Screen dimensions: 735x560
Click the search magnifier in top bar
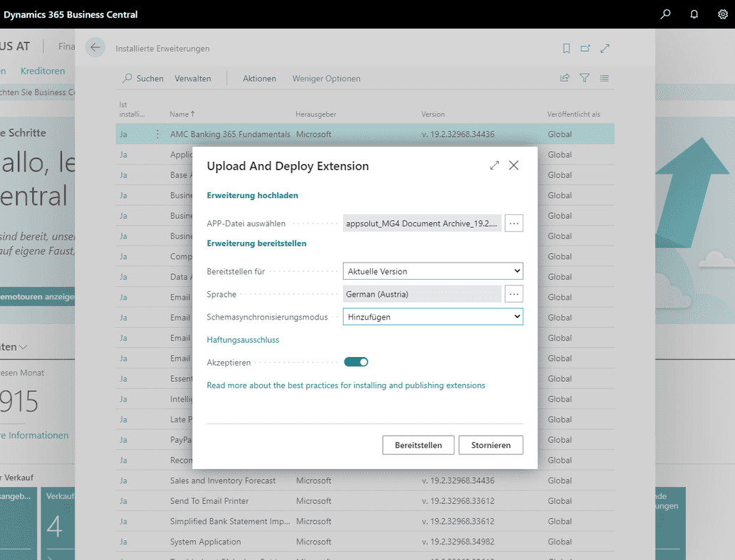(x=665, y=14)
